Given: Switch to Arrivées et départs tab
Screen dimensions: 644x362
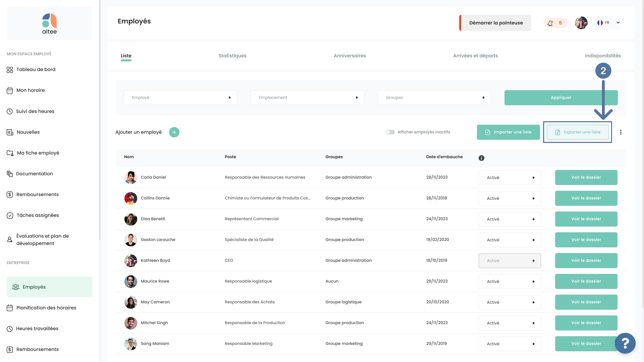Looking at the screenshot, I should tap(476, 56).
